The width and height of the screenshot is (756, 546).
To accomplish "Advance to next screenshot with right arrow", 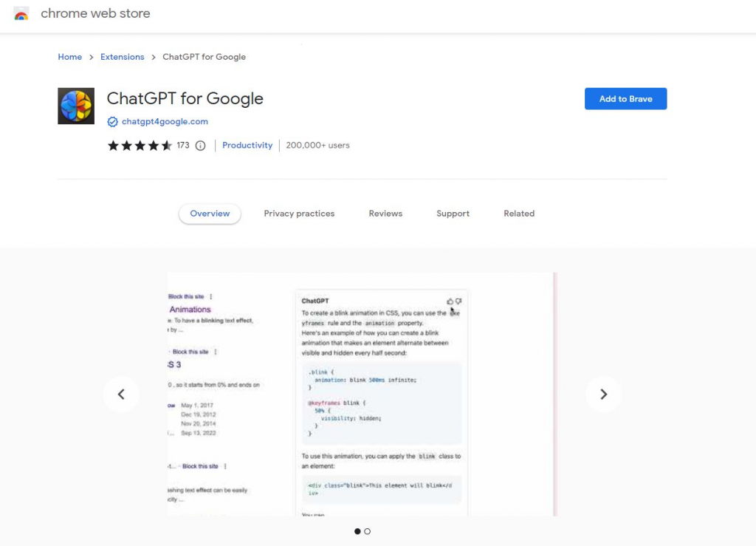I will coord(603,395).
